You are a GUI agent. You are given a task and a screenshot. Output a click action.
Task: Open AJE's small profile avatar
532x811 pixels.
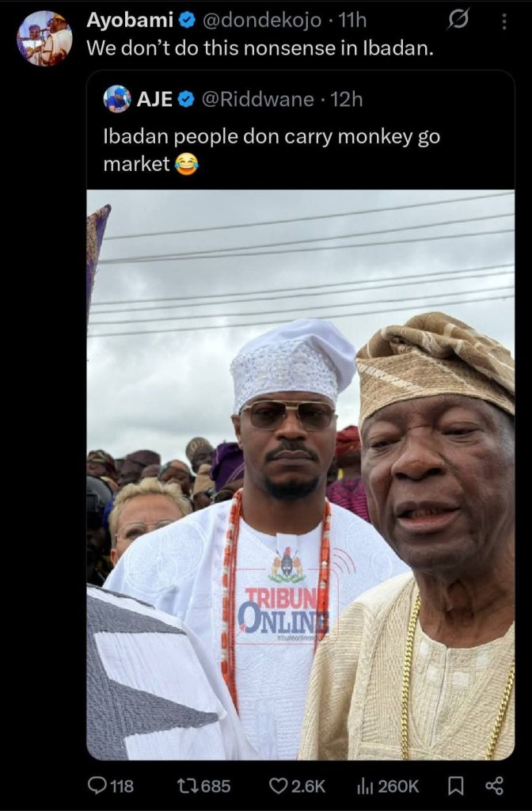pos(117,99)
